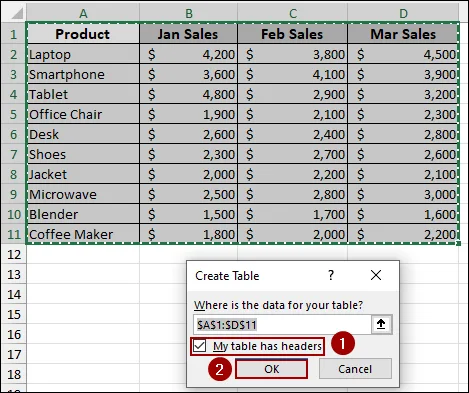
Task: Select the Shoes cell
Action: coord(83,154)
